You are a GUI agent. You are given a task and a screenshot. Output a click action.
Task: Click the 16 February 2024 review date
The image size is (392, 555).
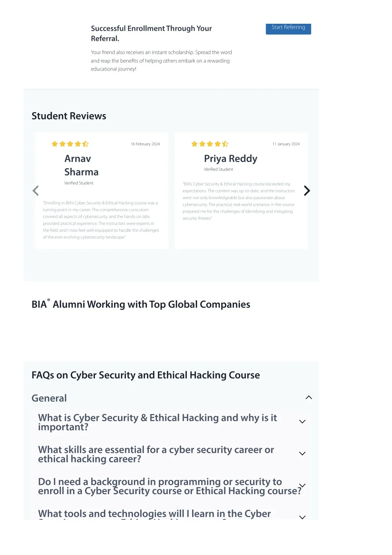(x=145, y=144)
